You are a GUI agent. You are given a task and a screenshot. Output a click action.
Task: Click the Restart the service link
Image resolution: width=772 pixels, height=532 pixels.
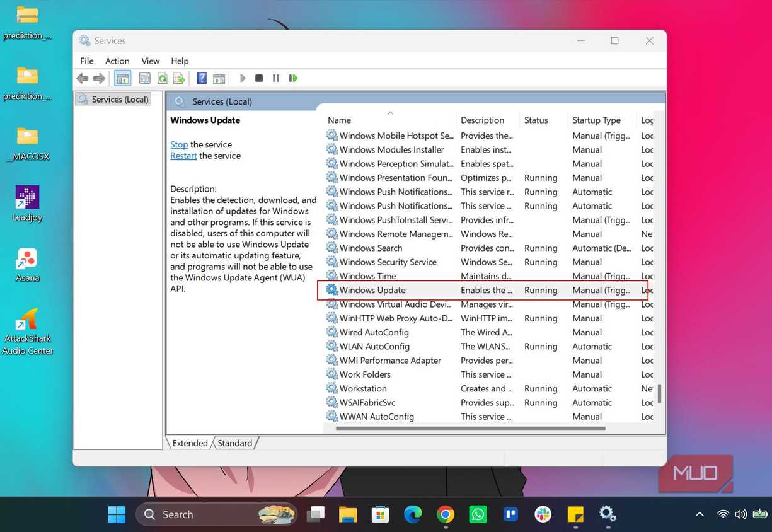183,156
